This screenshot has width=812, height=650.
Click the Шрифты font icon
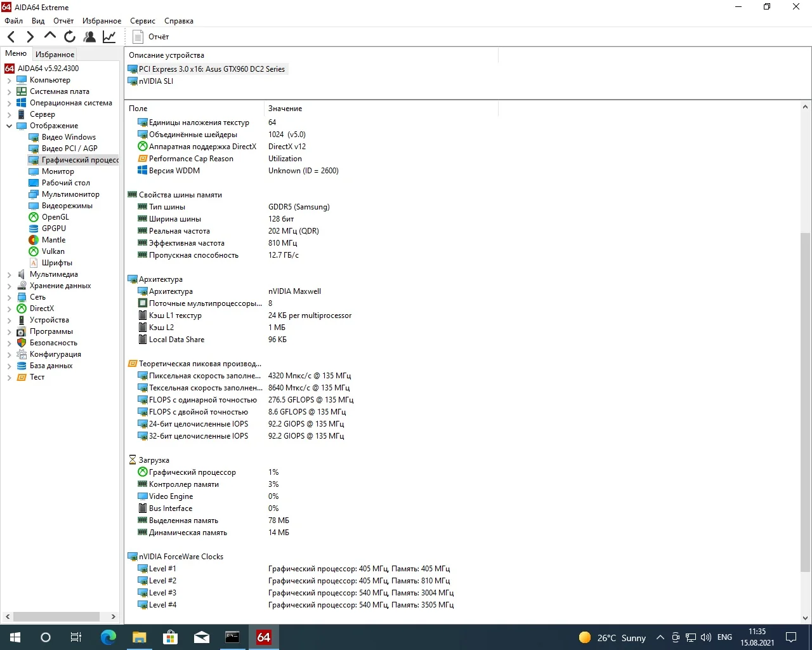pyautogui.click(x=34, y=263)
